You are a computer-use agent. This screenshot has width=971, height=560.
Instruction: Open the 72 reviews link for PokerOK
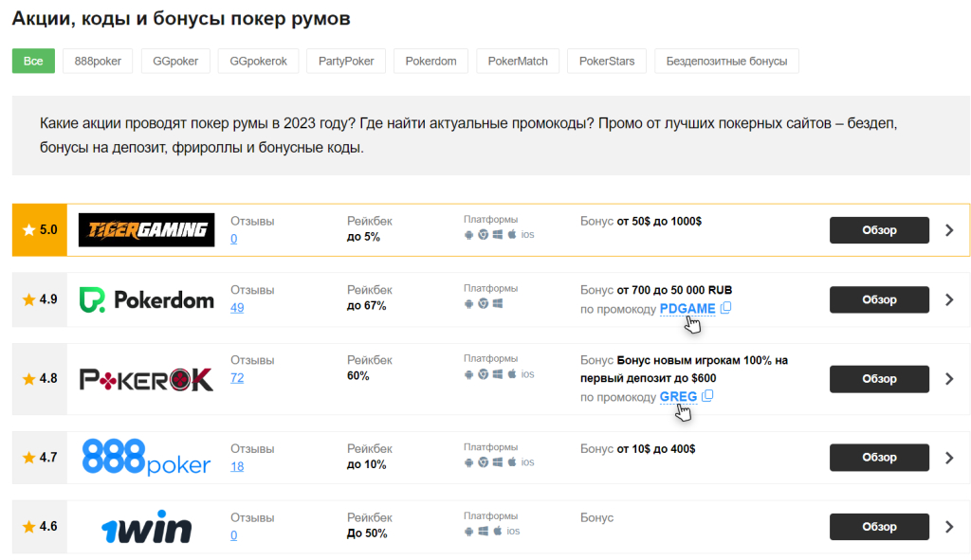237,378
